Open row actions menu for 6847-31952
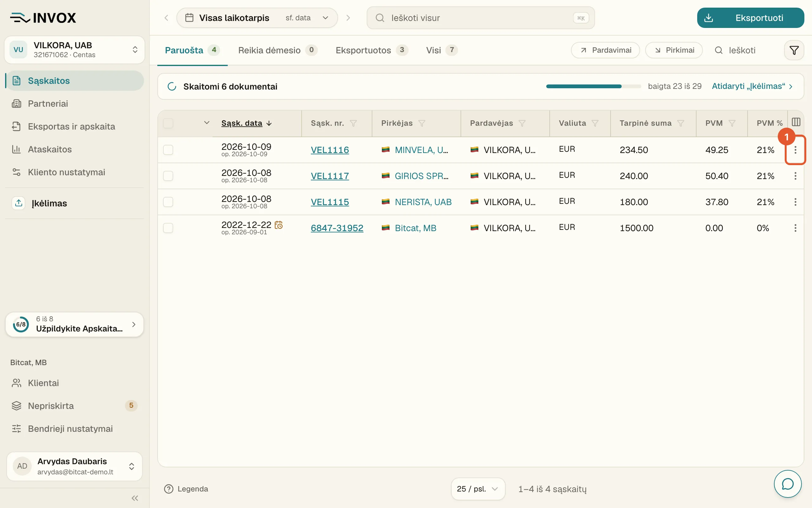Image resolution: width=812 pixels, height=508 pixels. [x=795, y=228]
